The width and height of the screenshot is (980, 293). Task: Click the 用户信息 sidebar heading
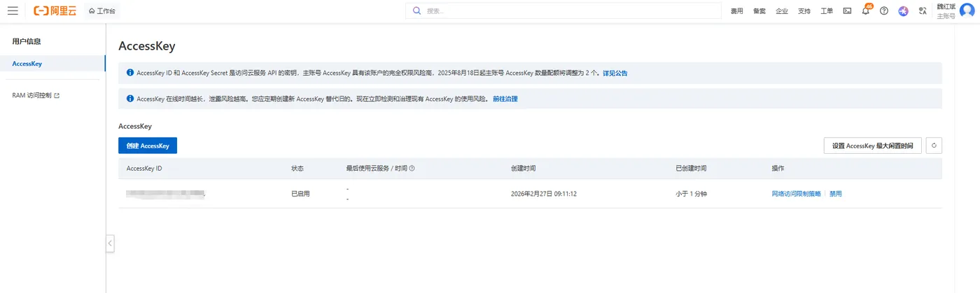coord(27,41)
